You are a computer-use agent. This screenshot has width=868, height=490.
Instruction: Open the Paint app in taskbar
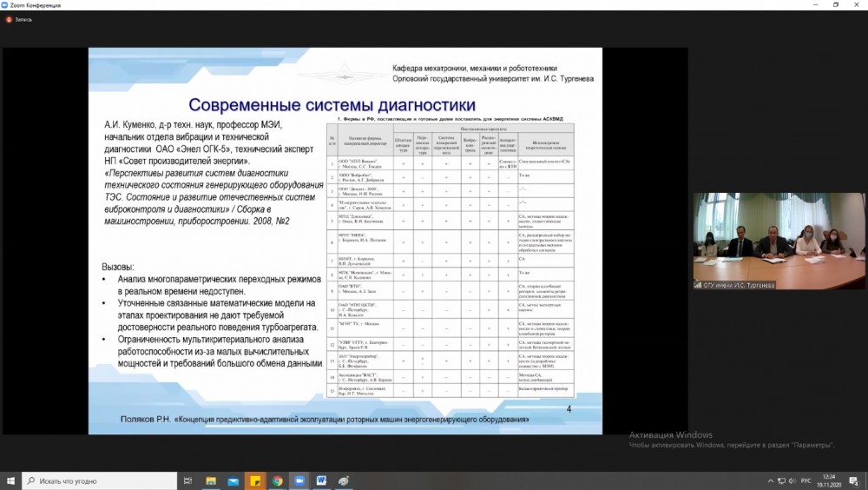[343, 480]
